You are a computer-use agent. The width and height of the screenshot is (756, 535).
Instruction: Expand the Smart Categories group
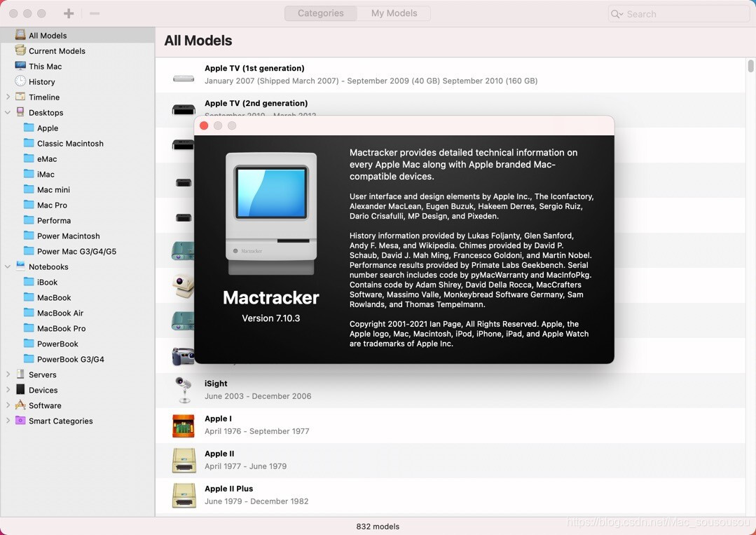(x=8, y=420)
